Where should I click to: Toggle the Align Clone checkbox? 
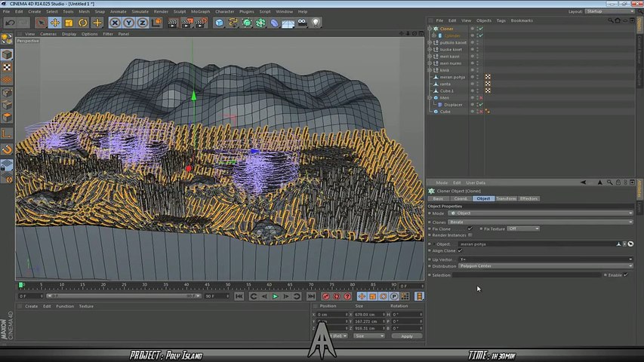coord(460,250)
